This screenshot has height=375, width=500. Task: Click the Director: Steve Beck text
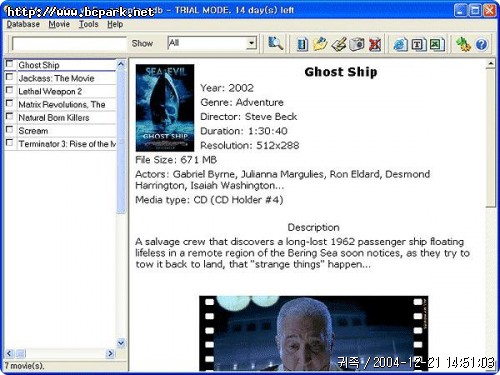point(249,117)
